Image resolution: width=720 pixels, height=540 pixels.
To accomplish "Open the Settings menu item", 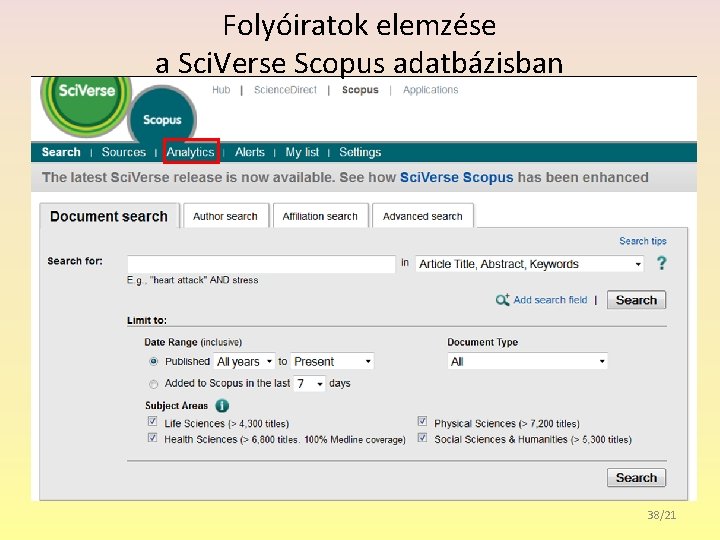I will [360, 152].
